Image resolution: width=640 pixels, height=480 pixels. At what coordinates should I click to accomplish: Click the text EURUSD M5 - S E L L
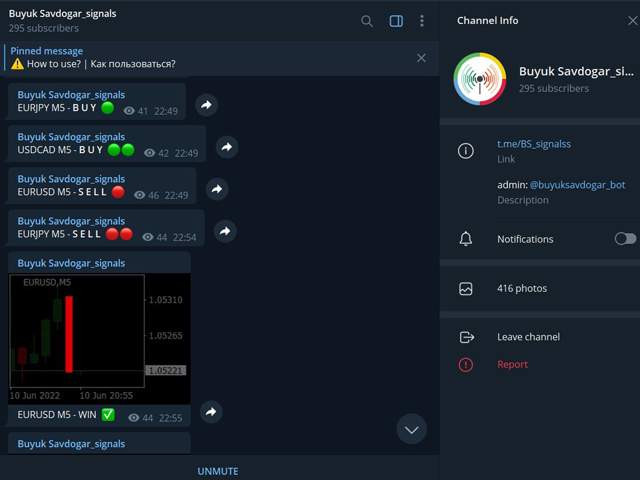[62, 192]
